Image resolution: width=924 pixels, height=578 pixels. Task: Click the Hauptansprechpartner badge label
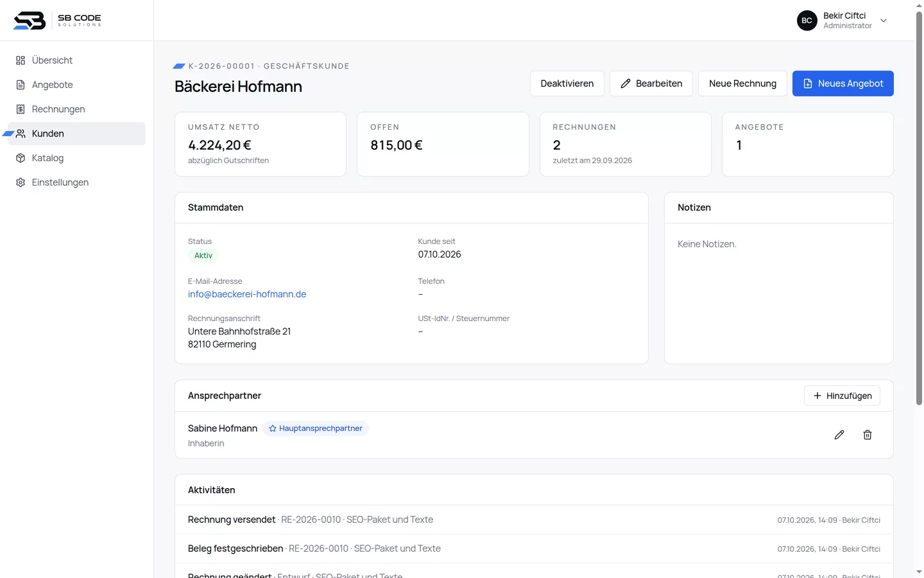[321, 428]
